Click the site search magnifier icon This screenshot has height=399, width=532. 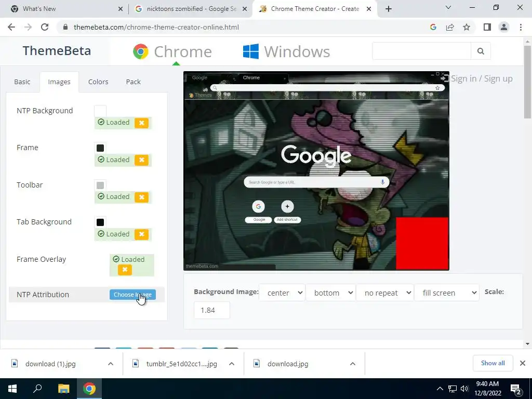point(481,51)
